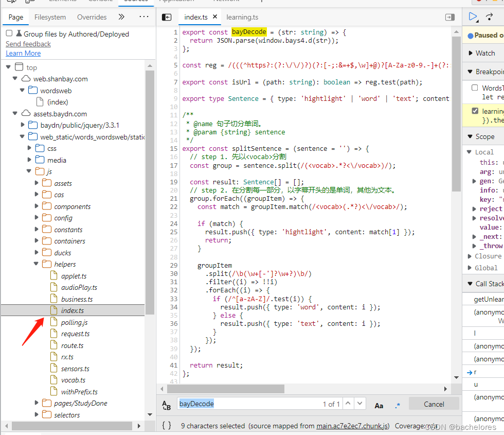Collapse the top tree node
The image size is (504, 435).
tap(8, 67)
